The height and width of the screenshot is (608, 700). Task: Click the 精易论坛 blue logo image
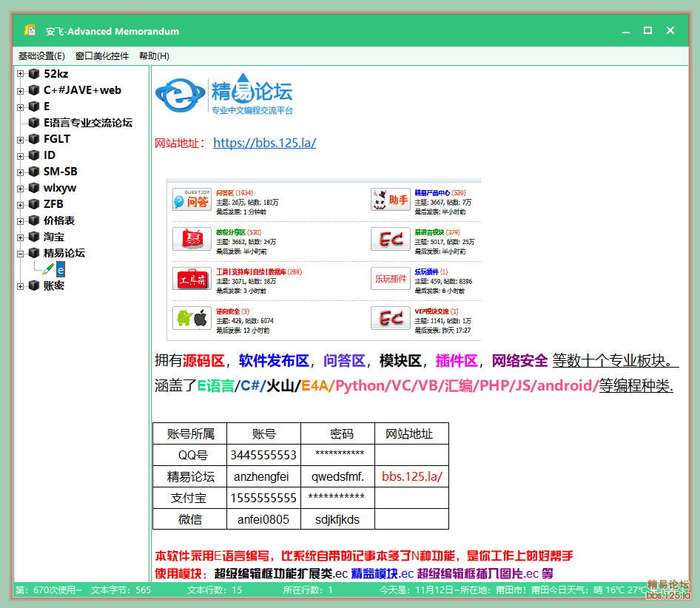(x=224, y=97)
